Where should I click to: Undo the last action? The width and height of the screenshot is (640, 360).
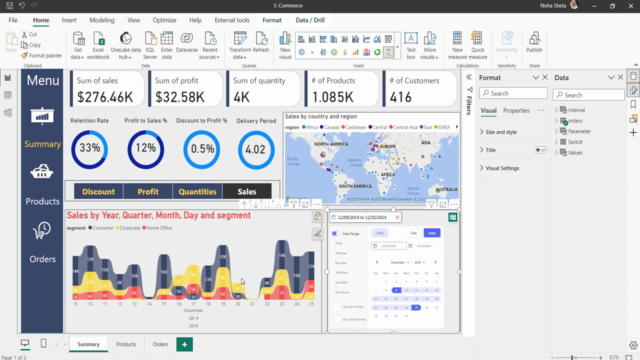tap(22, 6)
